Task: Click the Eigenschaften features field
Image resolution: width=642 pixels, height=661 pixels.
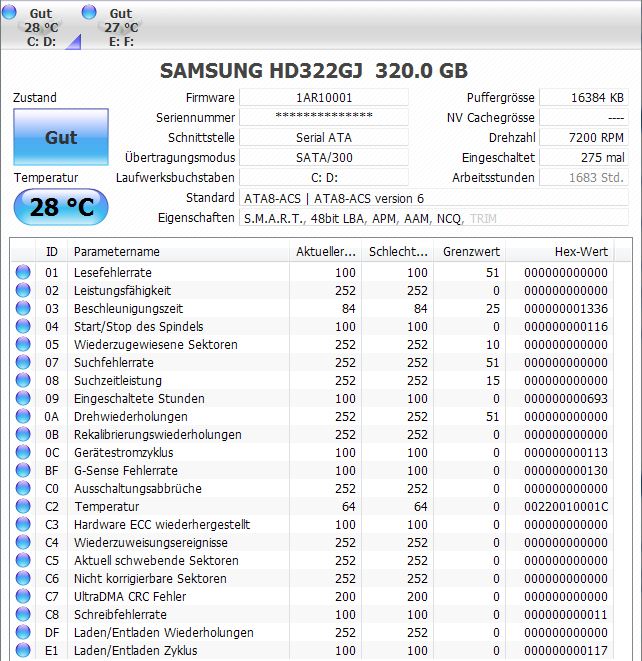Action: coord(434,218)
